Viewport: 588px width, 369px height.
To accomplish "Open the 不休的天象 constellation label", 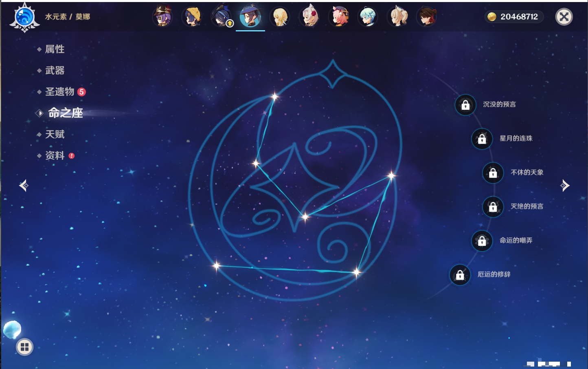I will click(x=527, y=172).
